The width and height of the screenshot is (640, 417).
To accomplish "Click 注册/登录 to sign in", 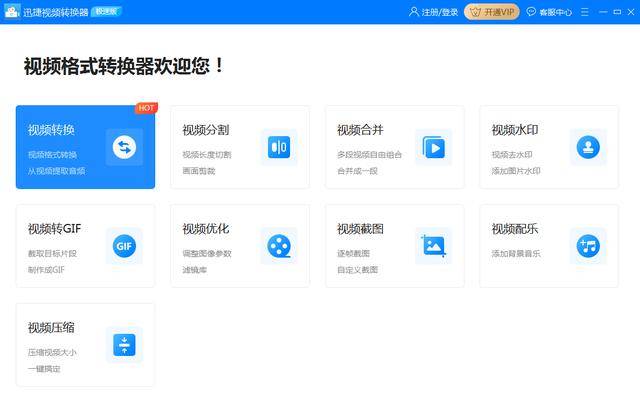I will point(434,12).
